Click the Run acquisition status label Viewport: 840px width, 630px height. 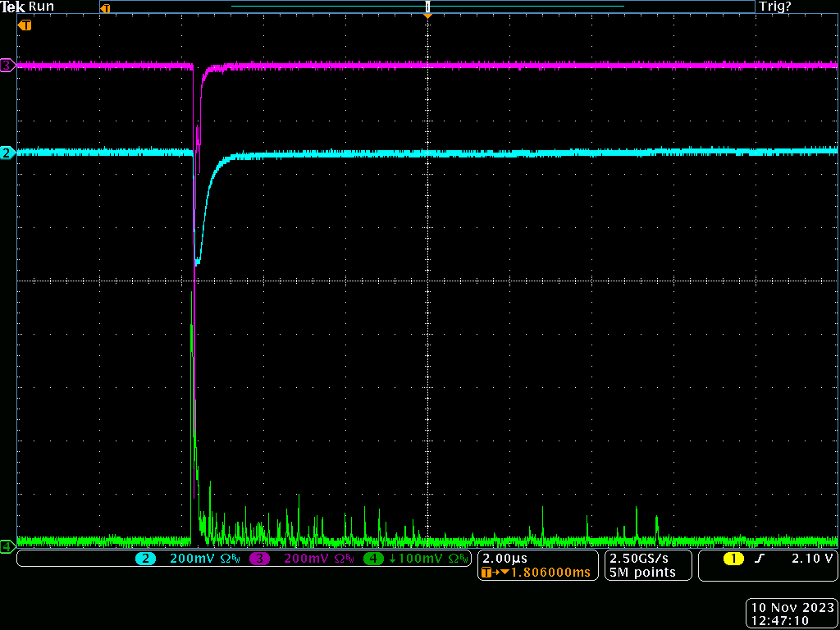pyautogui.click(x=41, y=7)
